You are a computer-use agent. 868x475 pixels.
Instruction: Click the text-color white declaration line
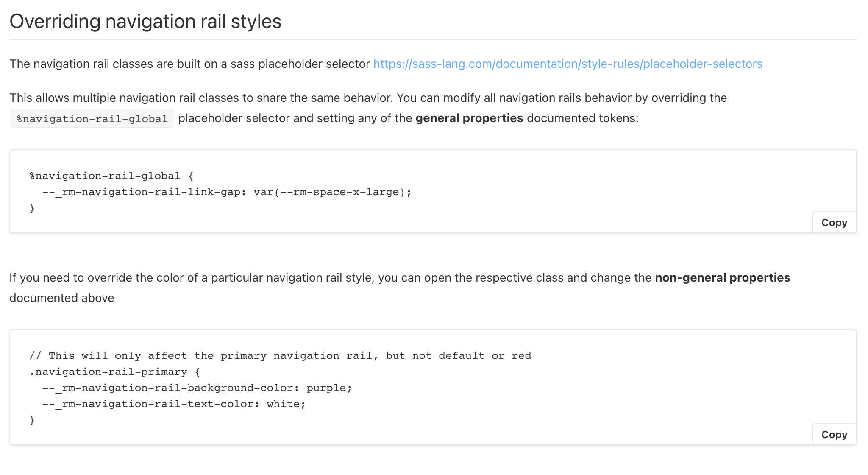pyautogui.click(x=174, y=404)
